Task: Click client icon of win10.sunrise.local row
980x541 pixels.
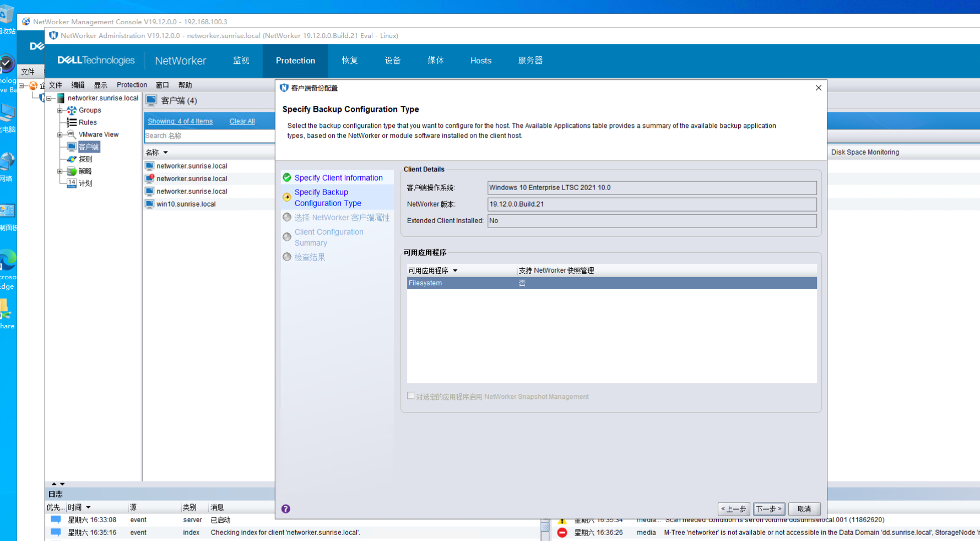Action: click(149, 204)
